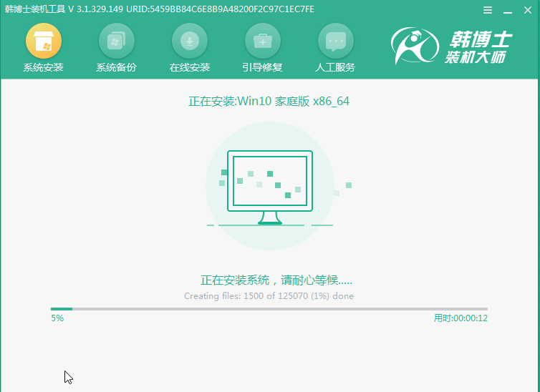The height and width of the screenshot is (392, 540).
Task: Click the installation progress bar
Action: point(269,309)
